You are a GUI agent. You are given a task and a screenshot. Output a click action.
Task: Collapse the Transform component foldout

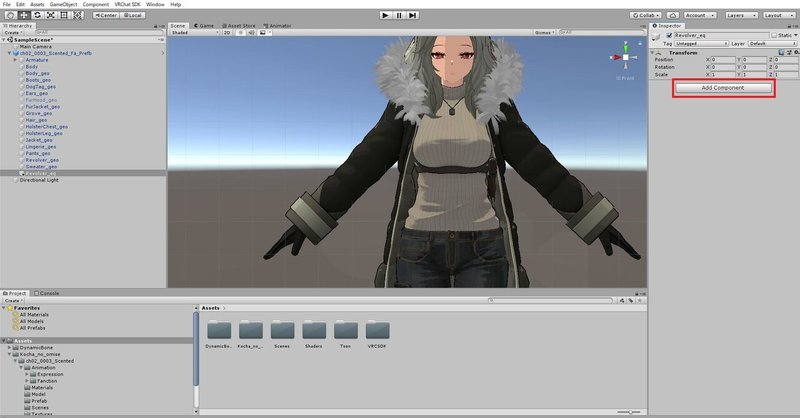click(x=652, y=53)
